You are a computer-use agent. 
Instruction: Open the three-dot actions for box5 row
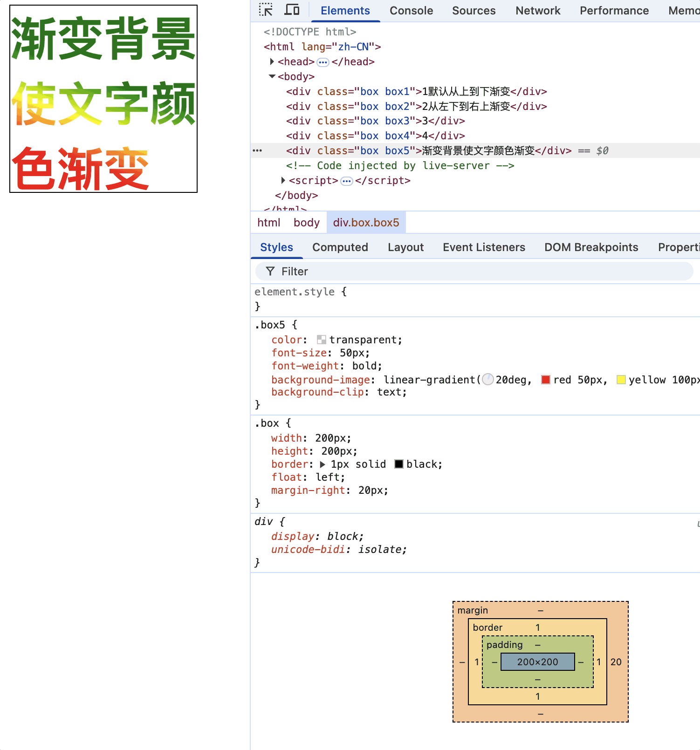click(257, 150)
